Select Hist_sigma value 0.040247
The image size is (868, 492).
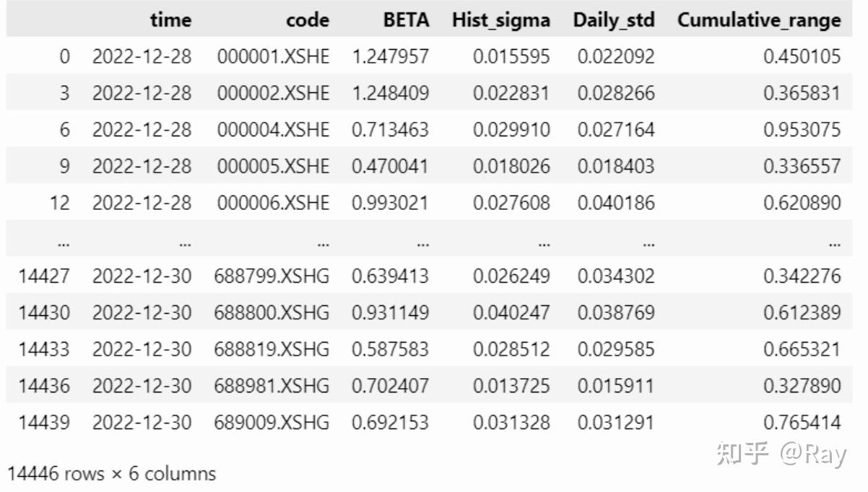point(511,313)
